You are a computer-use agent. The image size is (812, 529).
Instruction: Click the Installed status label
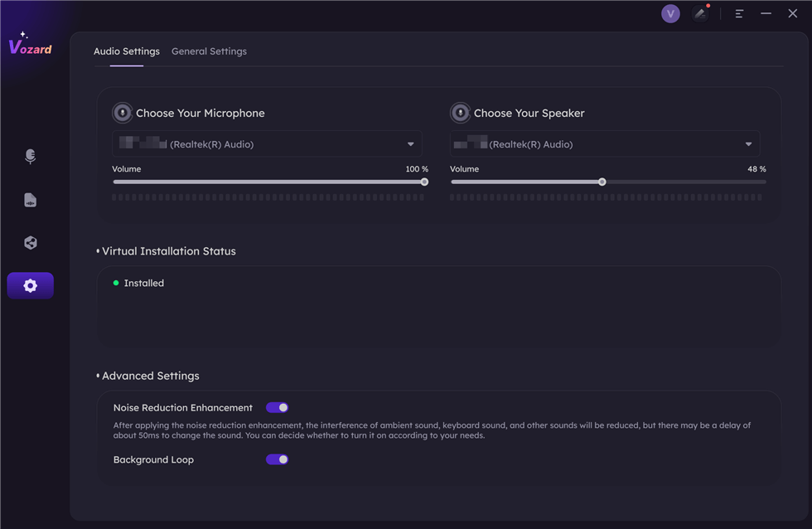point(143,284)
